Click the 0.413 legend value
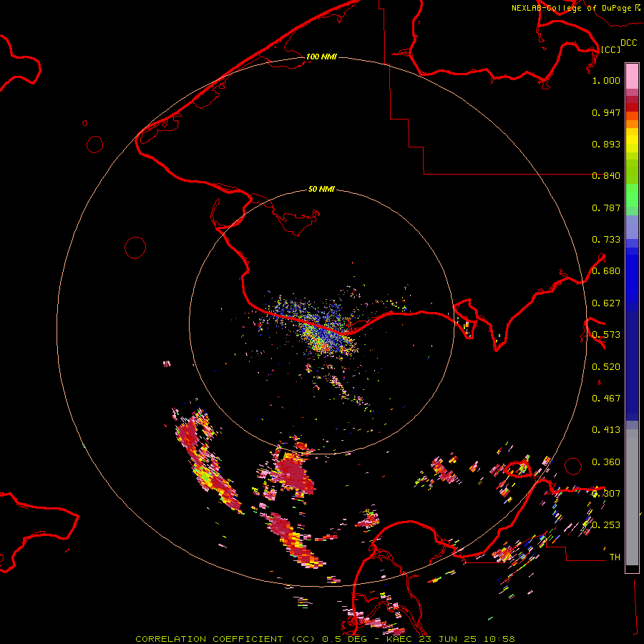 tap(606, 430)
